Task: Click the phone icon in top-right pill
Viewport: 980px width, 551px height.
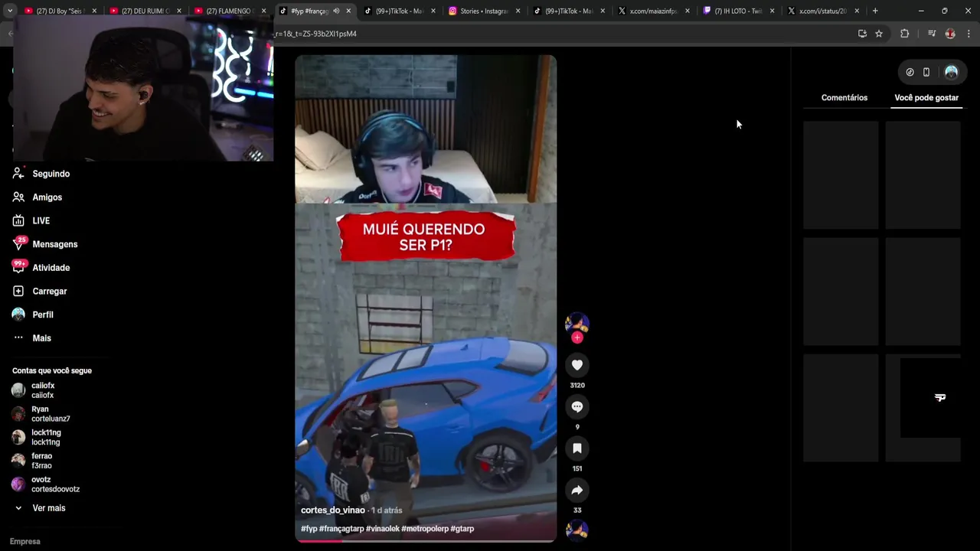Action: point(926,72)
